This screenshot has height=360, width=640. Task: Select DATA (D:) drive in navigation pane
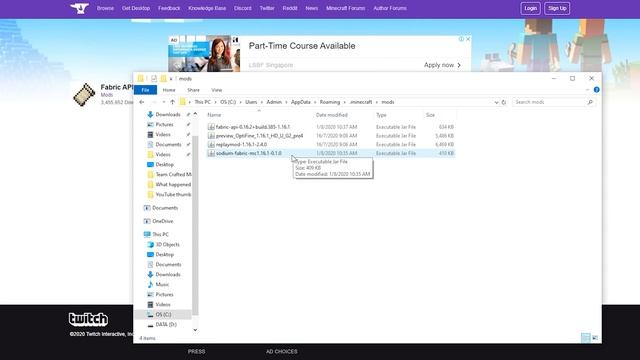(162, 324)
